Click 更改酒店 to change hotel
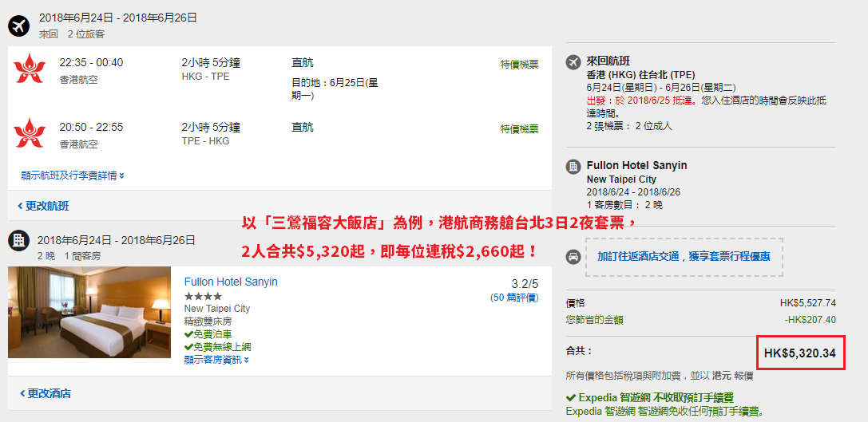 [46, 393]
